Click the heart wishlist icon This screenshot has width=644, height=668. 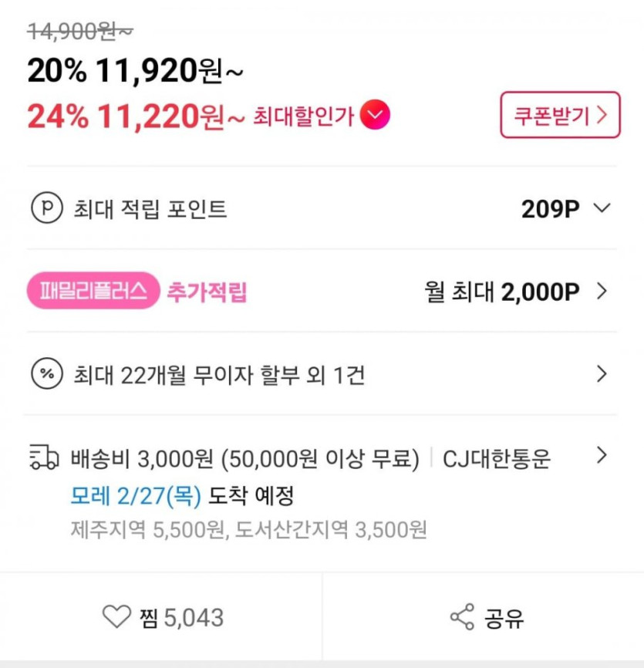117,617
